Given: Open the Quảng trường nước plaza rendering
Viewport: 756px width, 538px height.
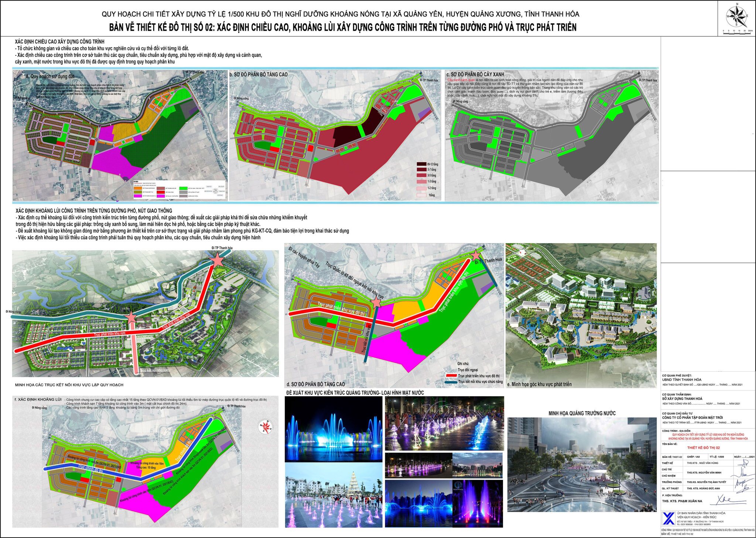Looking at the screenshot, I should (x=582, y=464).
